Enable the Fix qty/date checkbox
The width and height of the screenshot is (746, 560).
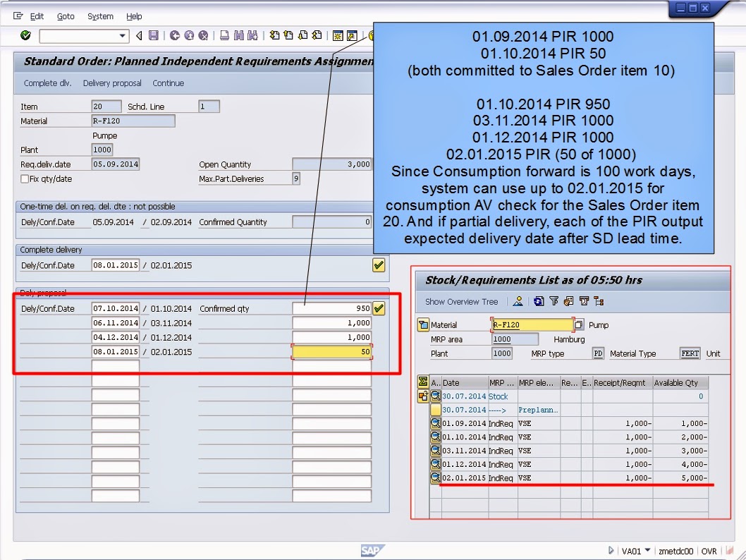[x=25, y=177]
